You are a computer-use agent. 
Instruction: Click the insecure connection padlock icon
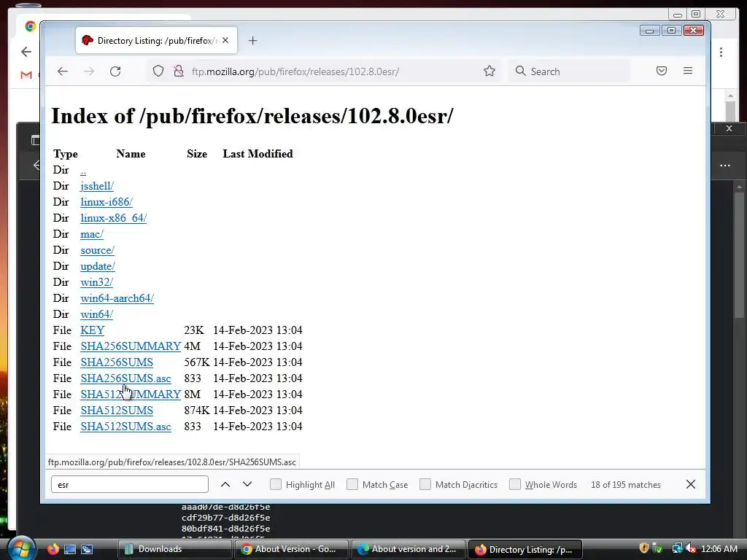click(x=178, y=71)
